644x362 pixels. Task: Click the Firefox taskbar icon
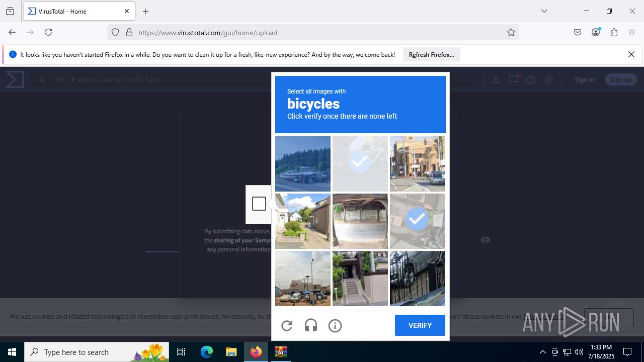click(256, 352)
